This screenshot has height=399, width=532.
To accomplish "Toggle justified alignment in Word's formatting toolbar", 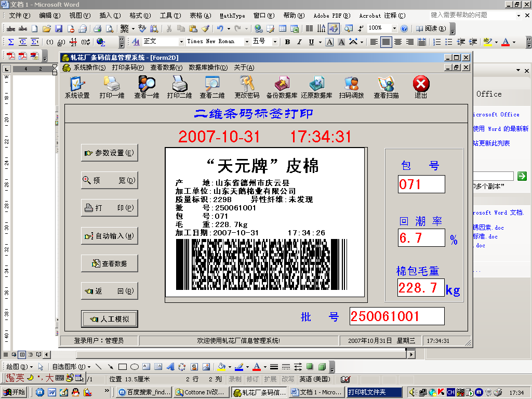I will point(386,42).
